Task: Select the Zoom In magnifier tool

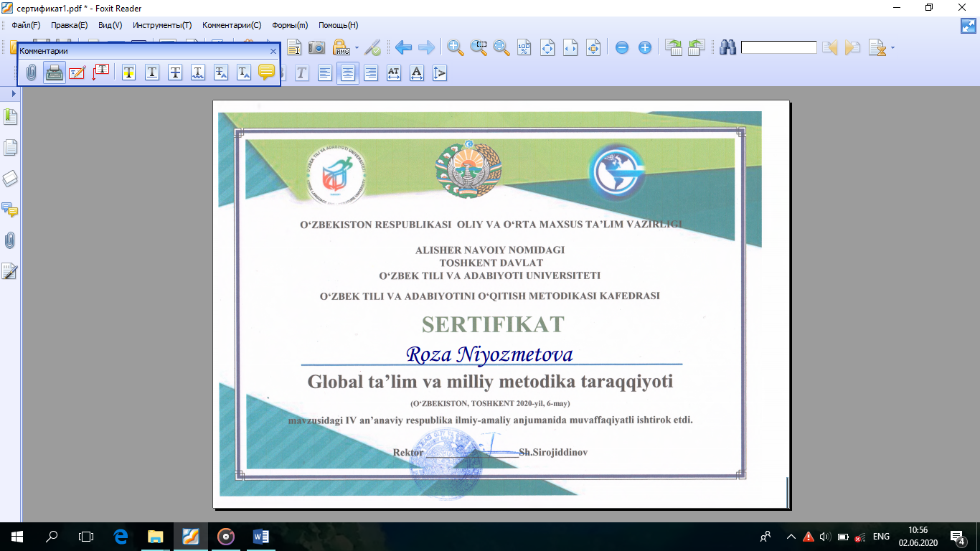Action: pos(455,48)
